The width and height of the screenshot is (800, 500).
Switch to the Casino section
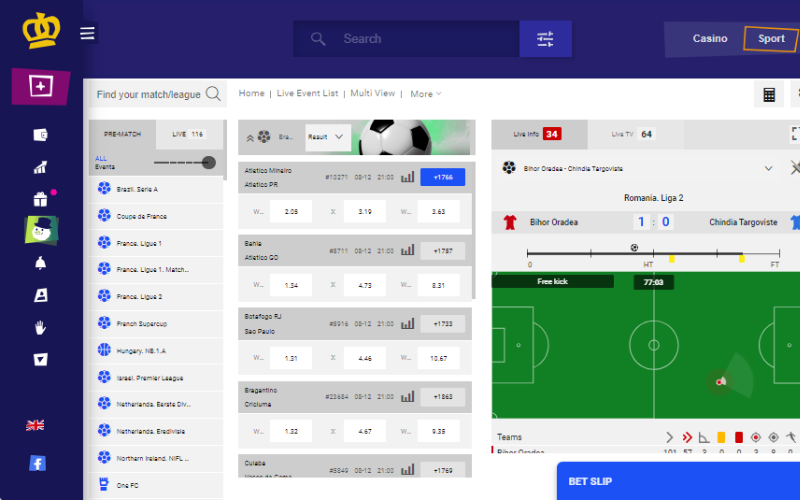710,38
